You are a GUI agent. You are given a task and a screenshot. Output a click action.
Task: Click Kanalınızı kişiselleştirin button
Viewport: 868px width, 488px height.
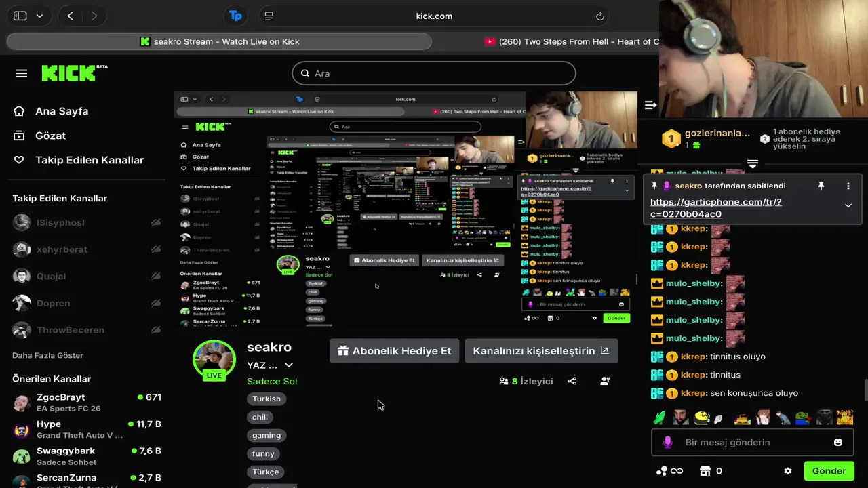pyautogui.click(x=541, y=350)
